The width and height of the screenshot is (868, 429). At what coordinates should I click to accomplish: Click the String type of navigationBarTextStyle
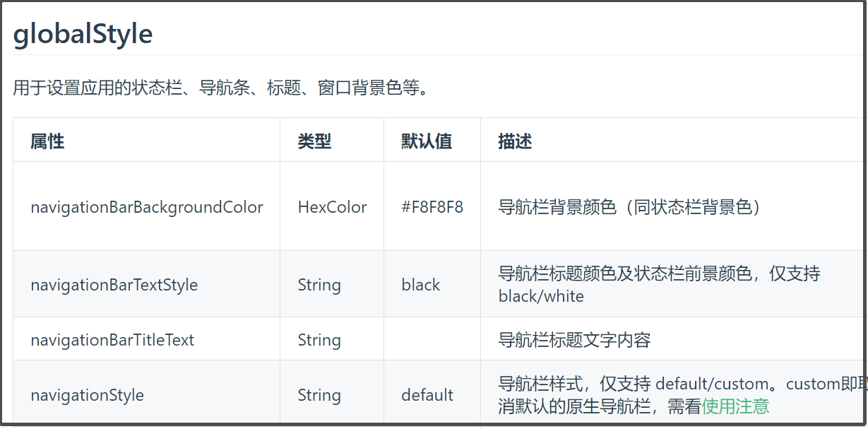coord(319,285)
